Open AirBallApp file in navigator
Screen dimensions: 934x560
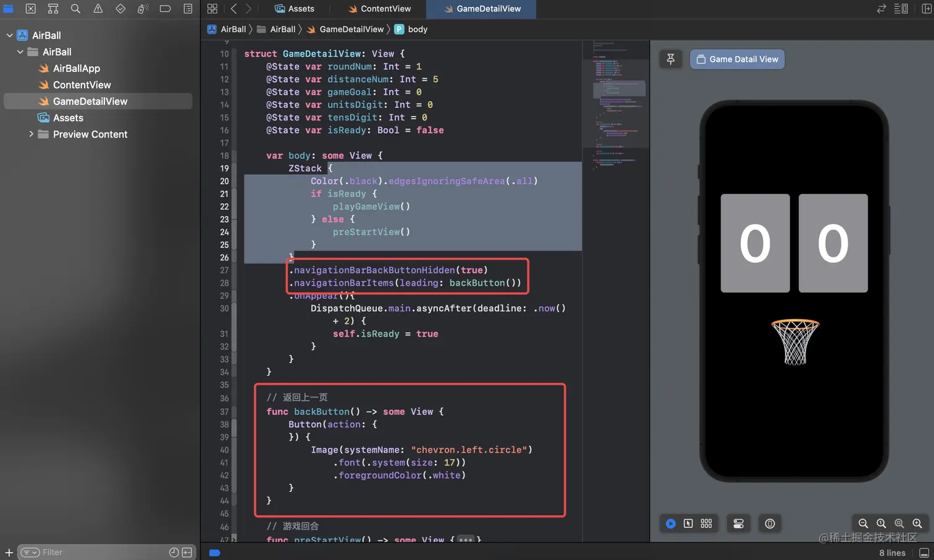pyautogui.click(x=76, y=69)
